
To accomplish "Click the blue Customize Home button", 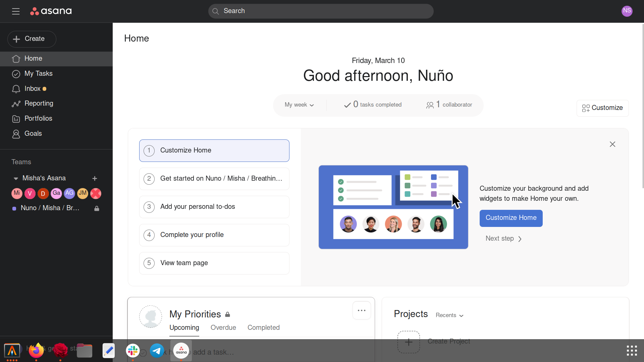I will [x=511, y=218].
